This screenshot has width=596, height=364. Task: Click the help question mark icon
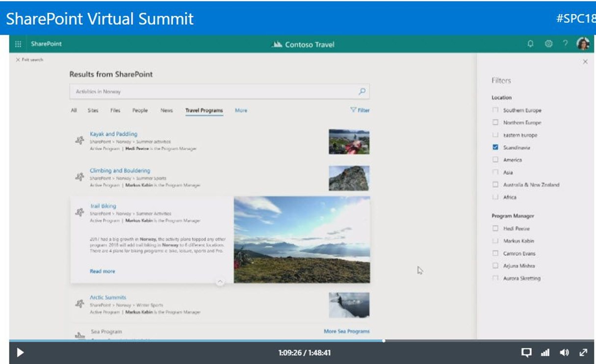click(x=565, y=44)
